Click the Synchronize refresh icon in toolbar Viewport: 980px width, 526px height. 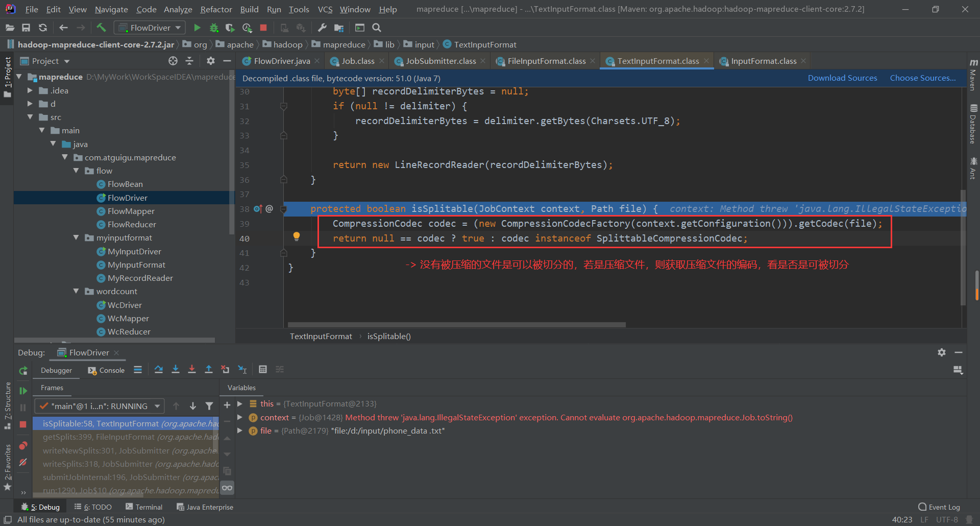point(43,28)
